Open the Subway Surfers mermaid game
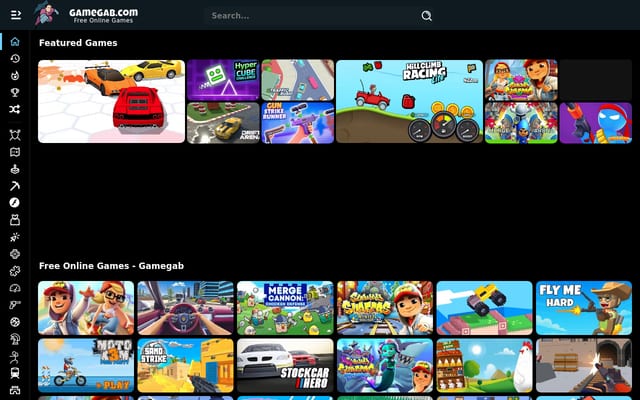The height and width of the screenshot is (400, 640). point(385,365)
